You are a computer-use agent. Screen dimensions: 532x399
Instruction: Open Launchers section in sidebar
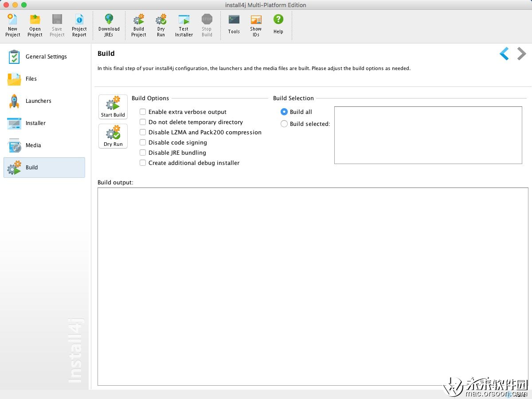click(x=44, y=101)
